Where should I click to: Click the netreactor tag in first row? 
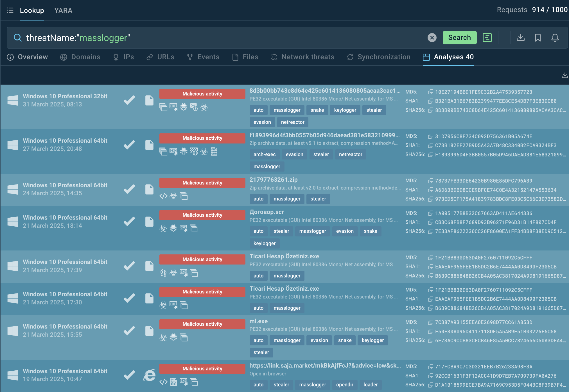[293, 122]
